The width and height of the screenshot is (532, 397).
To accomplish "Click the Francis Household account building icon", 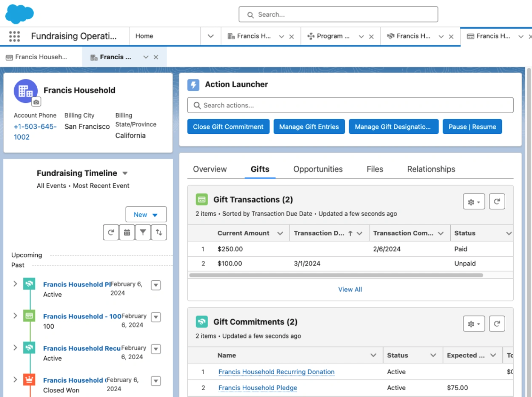I will (x=26, y=91).
